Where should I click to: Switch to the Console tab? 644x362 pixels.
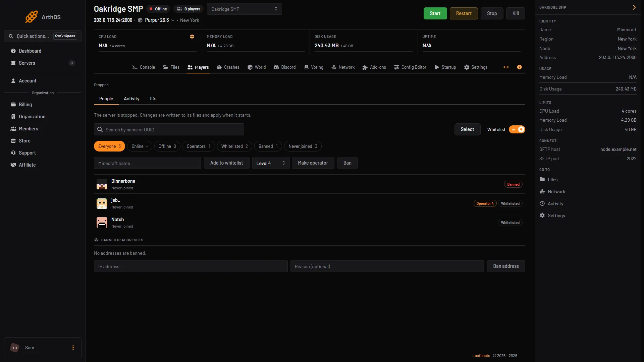(144, 67)
